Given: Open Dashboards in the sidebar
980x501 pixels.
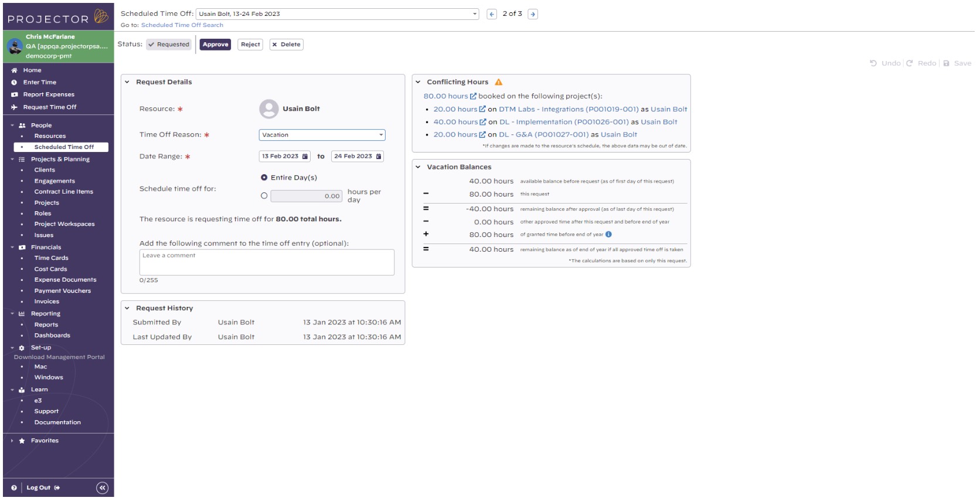Looking at the screenshot, I should (x=52, y=336).
